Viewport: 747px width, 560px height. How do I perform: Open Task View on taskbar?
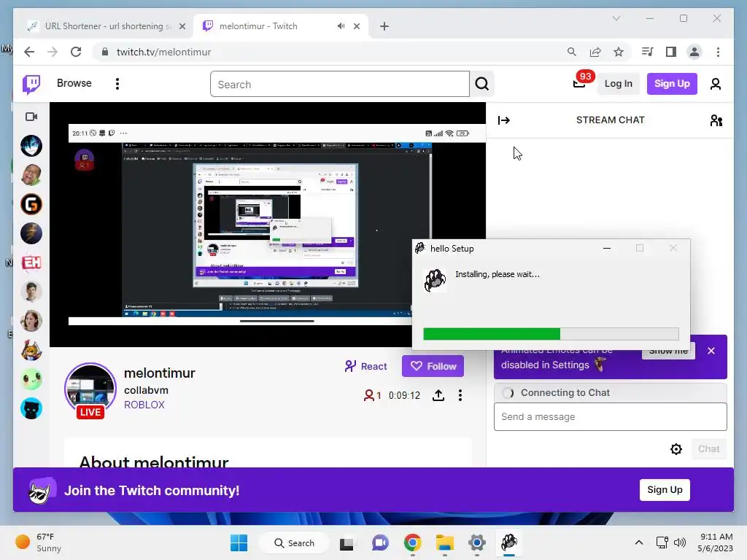pyautogui.click(x=347, y=542)
